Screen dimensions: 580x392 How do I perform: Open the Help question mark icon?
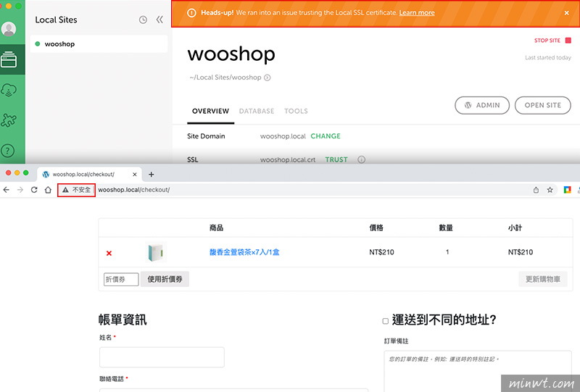click(8, 151)
